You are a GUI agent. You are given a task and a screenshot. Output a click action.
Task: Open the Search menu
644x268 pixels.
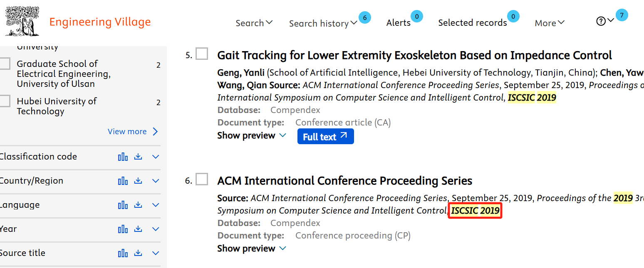pyautogui.click(x=254, y=23)
